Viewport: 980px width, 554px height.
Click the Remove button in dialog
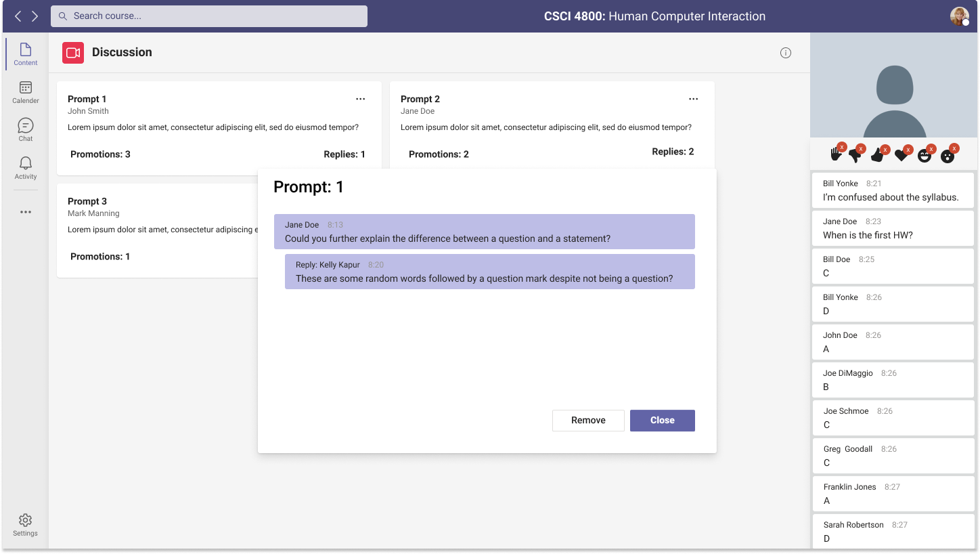[588, 421]
